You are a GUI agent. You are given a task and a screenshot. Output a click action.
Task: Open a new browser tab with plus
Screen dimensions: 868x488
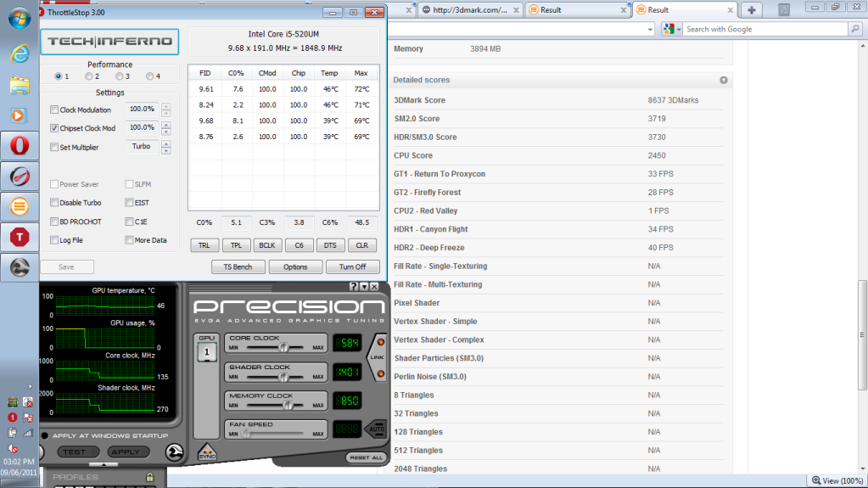751,10
